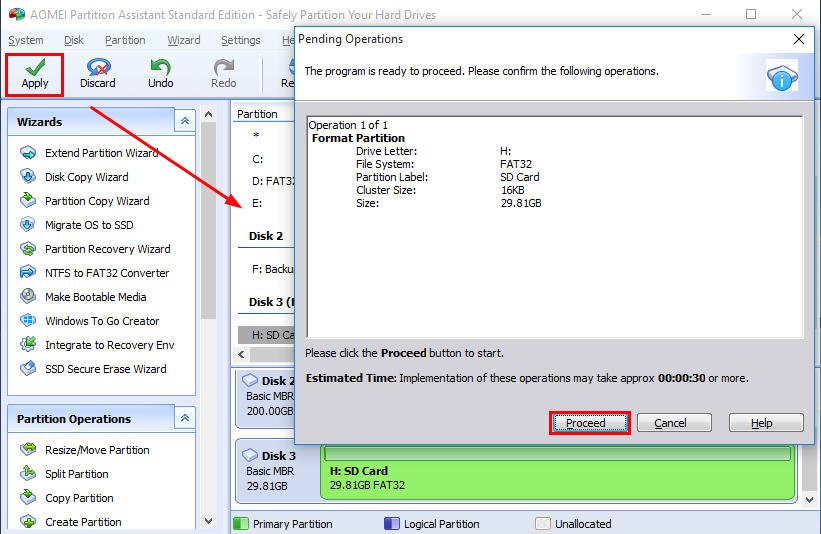Click the 16KB cluster size value
This screenshot has height=534, width=821.
pyautogui.click(x=513, y=190)
